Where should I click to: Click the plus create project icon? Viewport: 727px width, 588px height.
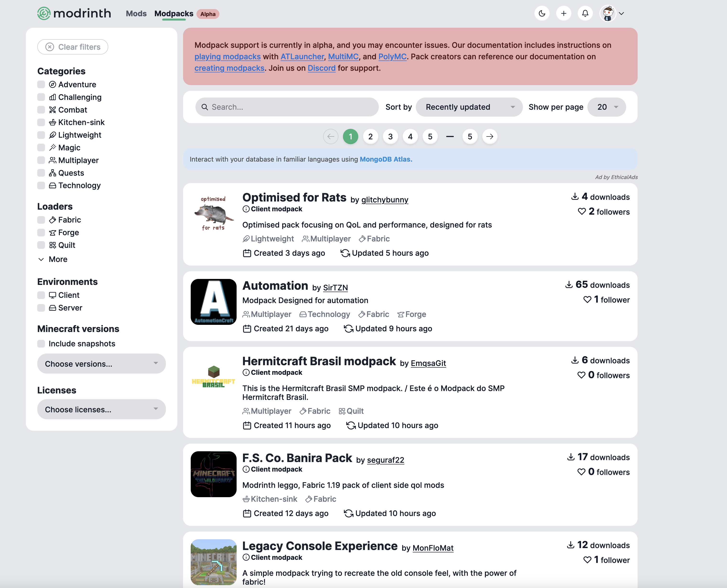click(x=564, y=14)
